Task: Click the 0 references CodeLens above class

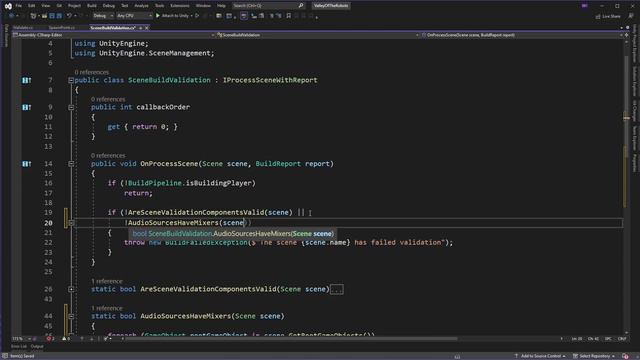Action: [91, 72]
